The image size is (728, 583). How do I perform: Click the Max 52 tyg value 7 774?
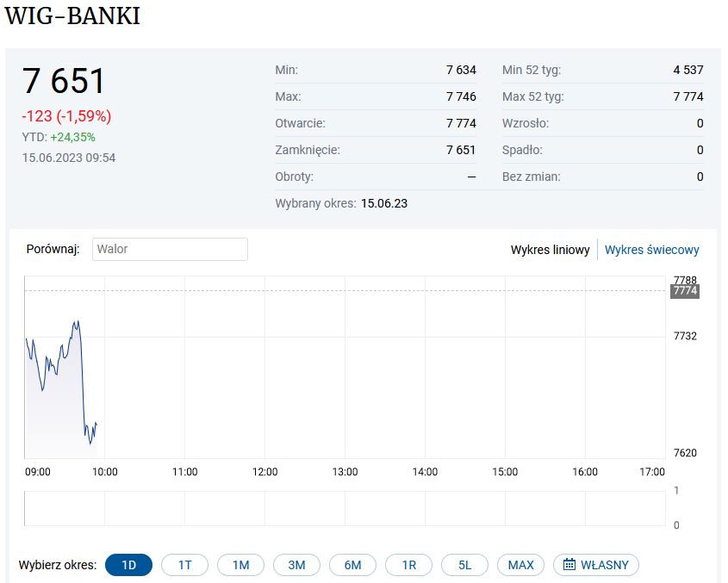coord(688,96)
